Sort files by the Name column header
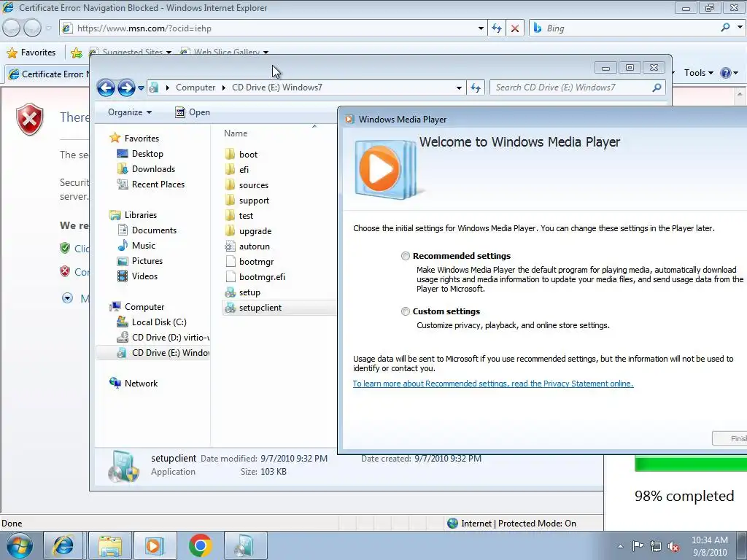 pyautogui.click(x=236, y=134)
